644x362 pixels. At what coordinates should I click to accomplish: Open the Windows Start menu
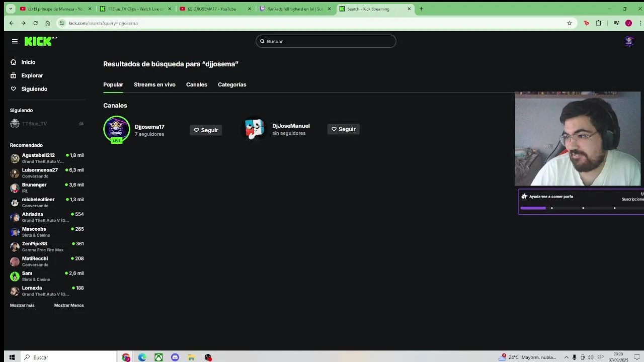[x=12, y=357]
